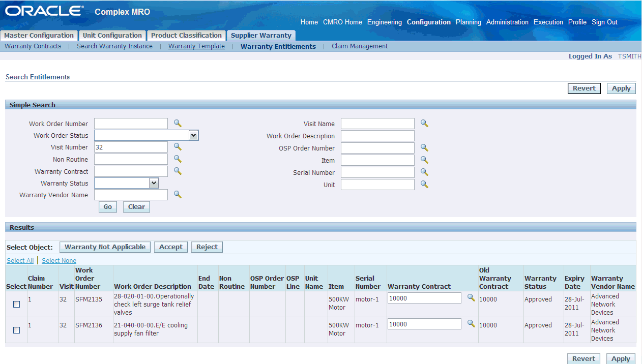
Task: Switch to Unit Configuration tab
Action: [112, 35]
